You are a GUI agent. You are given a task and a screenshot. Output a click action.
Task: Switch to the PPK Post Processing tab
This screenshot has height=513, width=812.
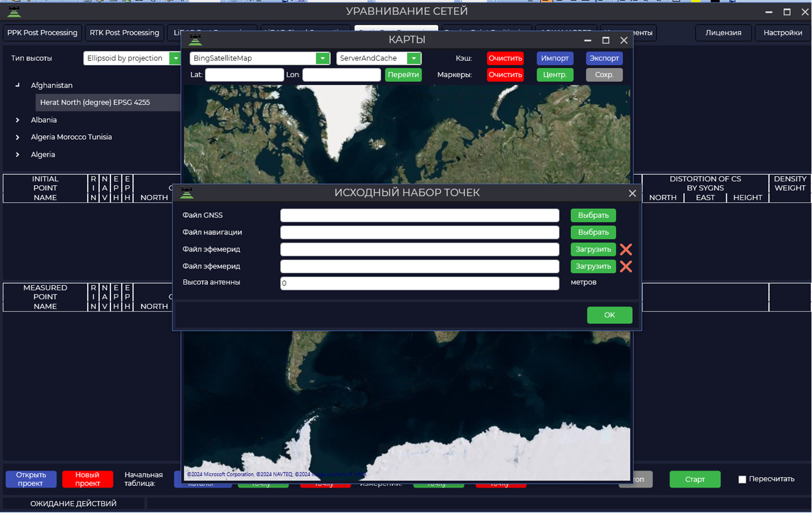pyautogui.click(x=42, y=33)
